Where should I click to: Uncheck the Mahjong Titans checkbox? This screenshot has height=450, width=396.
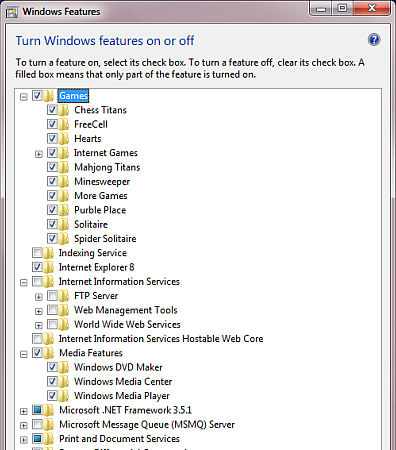[x=52, y=167]
